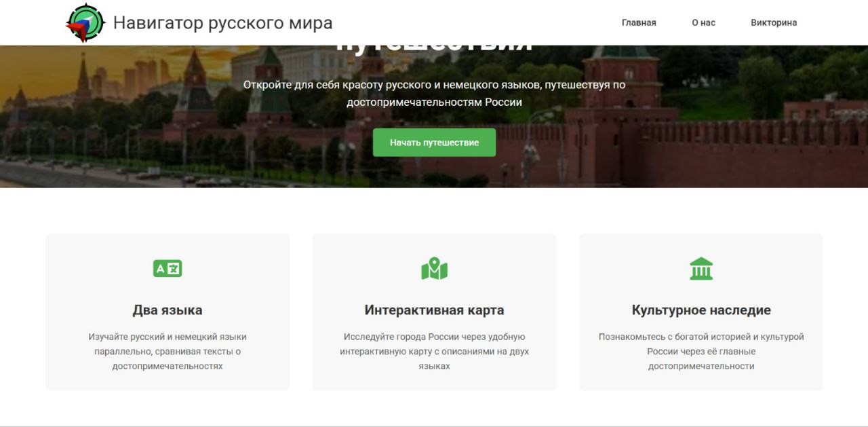Screen dimensions: 868x427
Task: Click the map pin icon above Интерактивная карта
Action: pos(434,269)
